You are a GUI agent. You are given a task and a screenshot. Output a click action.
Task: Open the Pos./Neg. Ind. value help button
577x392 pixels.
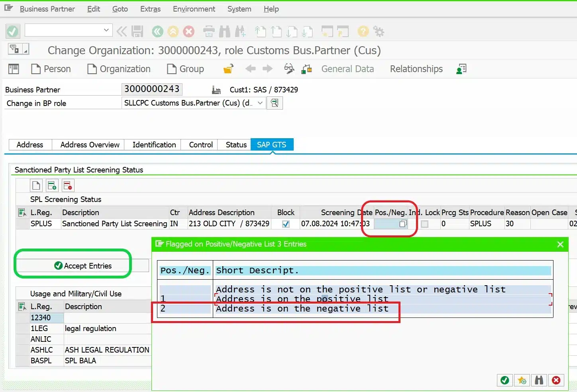pos(403,224)
